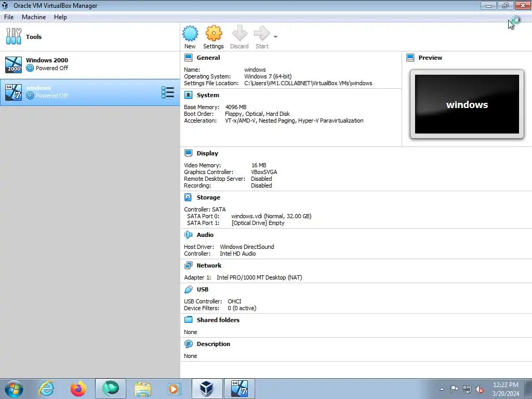Open the Shared folders header link
Image resolution: width=532 pixels, height=399 pixels.
(218, 320)
